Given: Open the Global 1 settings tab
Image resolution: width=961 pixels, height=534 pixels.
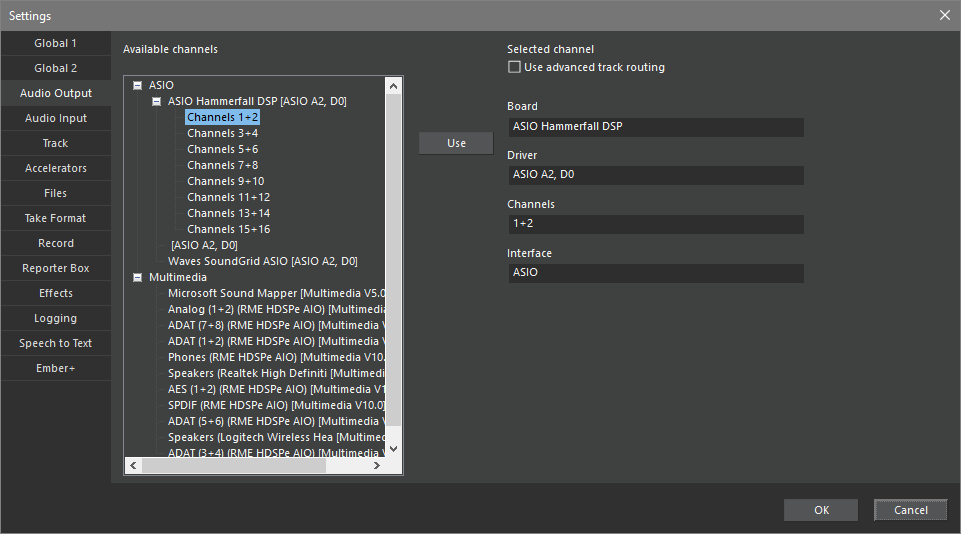Looking at the screenshot, I should click(56, 43).
